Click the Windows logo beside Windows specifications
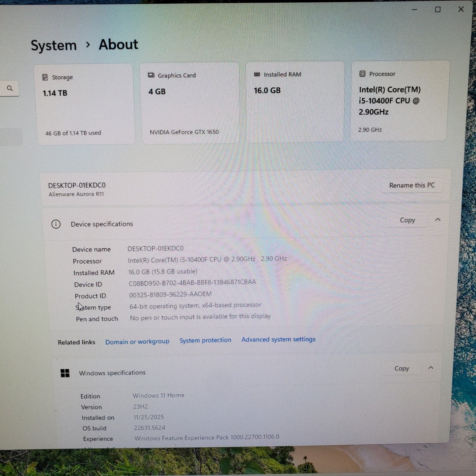This screenshot has width=476, height=476. (65, 373)
